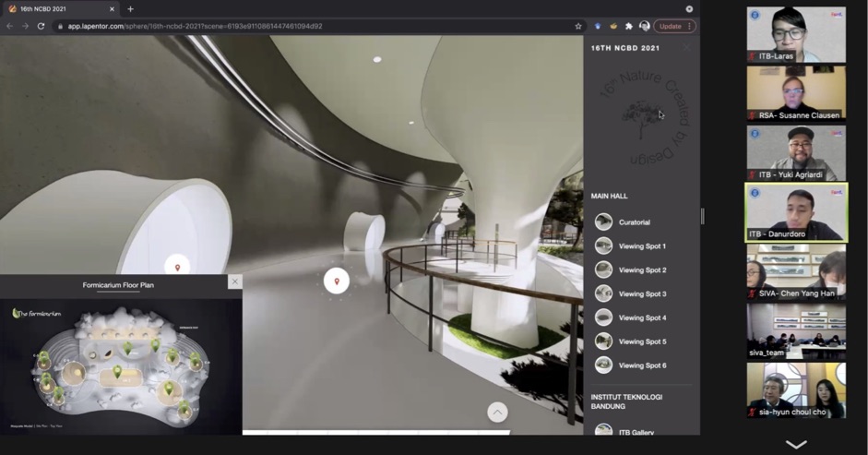Open the browser Extensions puzzle icon
Image resolution: width=868 pixels, height=455 pixels.
[629, 26]
